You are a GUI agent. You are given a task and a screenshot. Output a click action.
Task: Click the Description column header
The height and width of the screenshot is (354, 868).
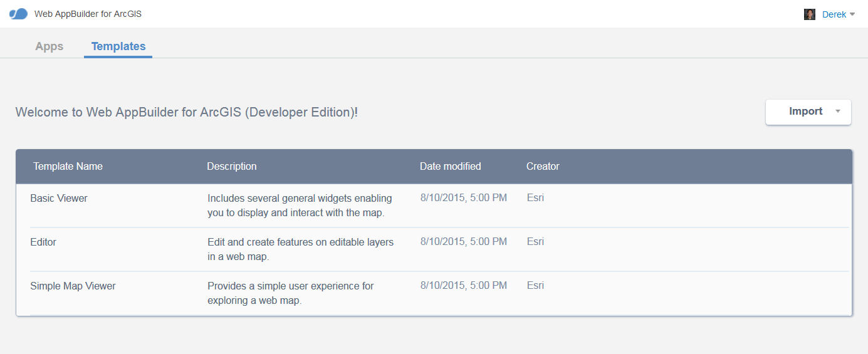click(x=231, y=166)
